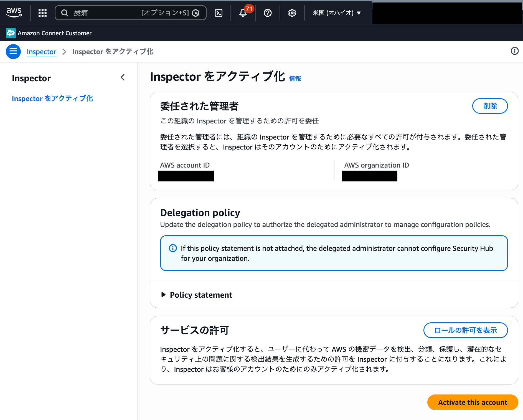Open settings gear in top bar

tap(292, 13)
